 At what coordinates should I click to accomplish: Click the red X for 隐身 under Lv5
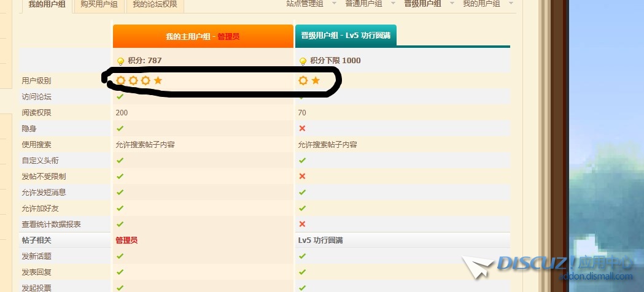tap(302, 128)
